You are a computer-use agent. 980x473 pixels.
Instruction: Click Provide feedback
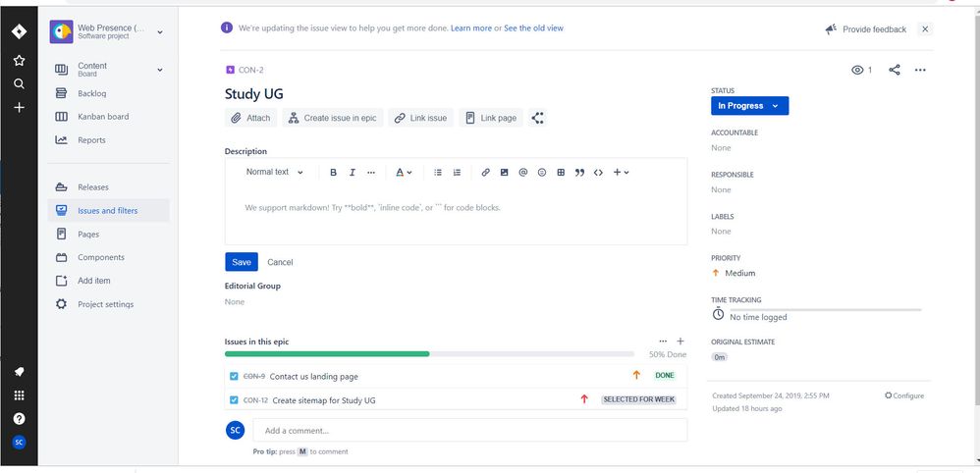point(866,29)
